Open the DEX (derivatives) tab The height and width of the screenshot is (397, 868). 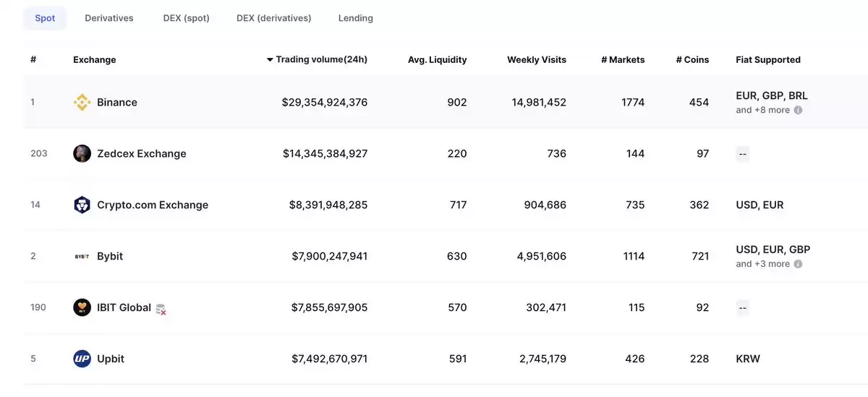274,18
